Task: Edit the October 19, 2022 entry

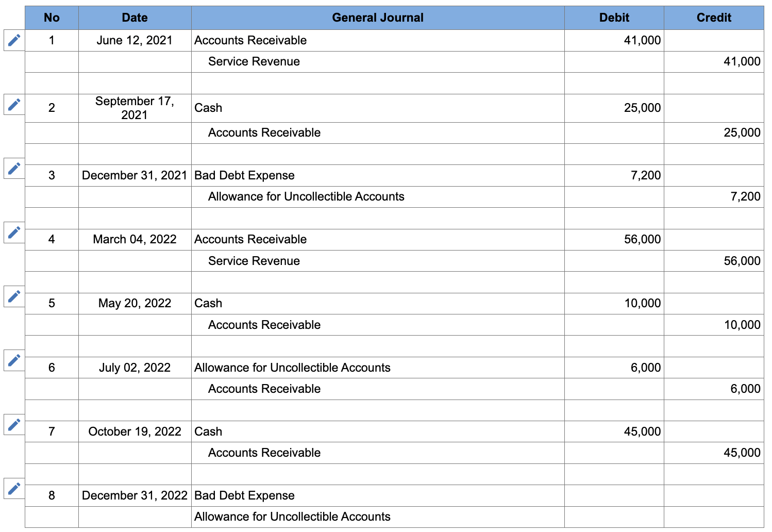Action: (13, 426)
